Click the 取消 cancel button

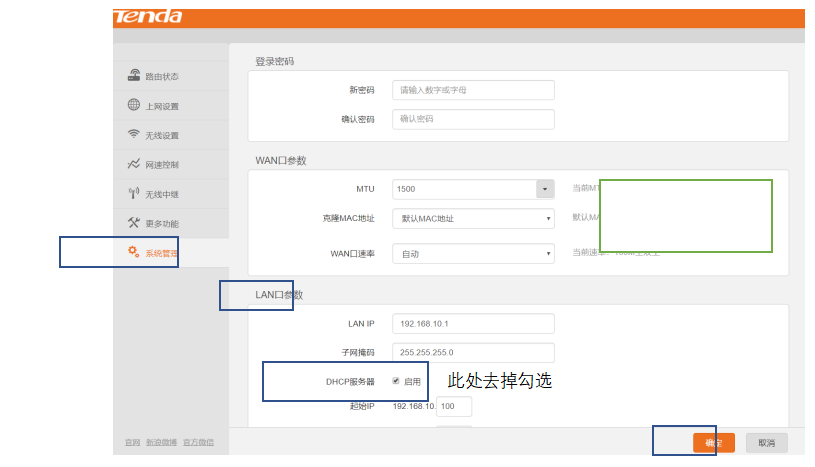point(766,442)
